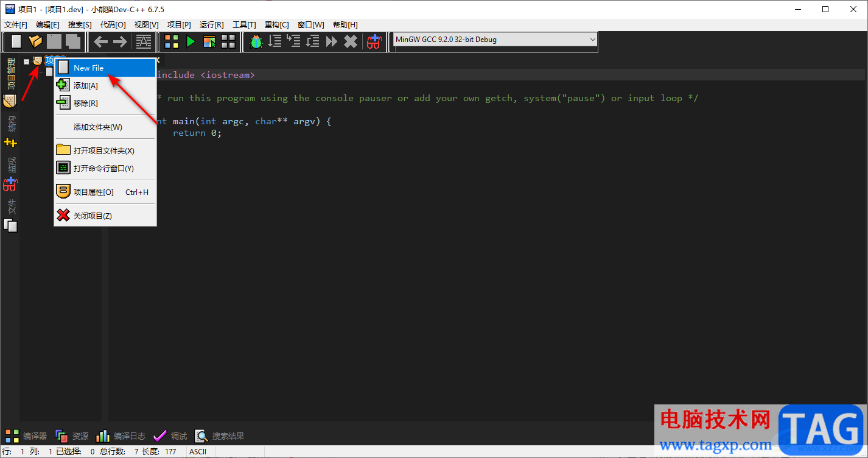Choose New File in context menu
This screenshot has height=458, width=868.
point(105,68)
